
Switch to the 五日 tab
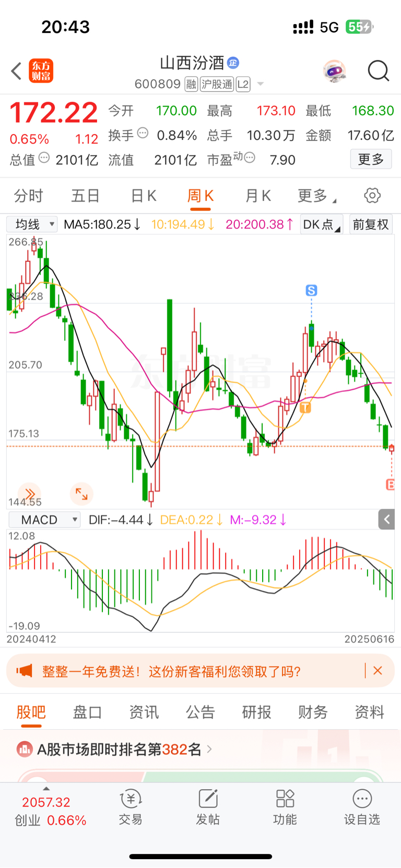point(86,196)
